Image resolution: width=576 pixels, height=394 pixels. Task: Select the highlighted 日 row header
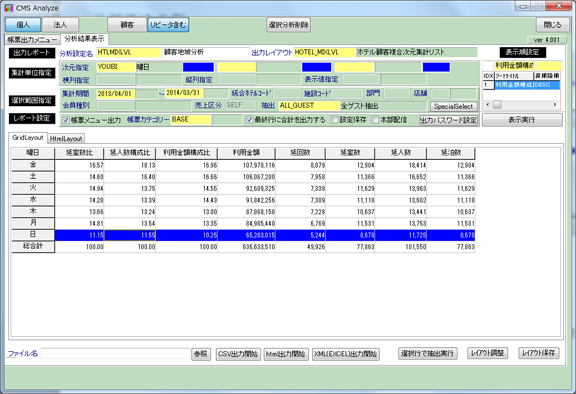point(33,235)
